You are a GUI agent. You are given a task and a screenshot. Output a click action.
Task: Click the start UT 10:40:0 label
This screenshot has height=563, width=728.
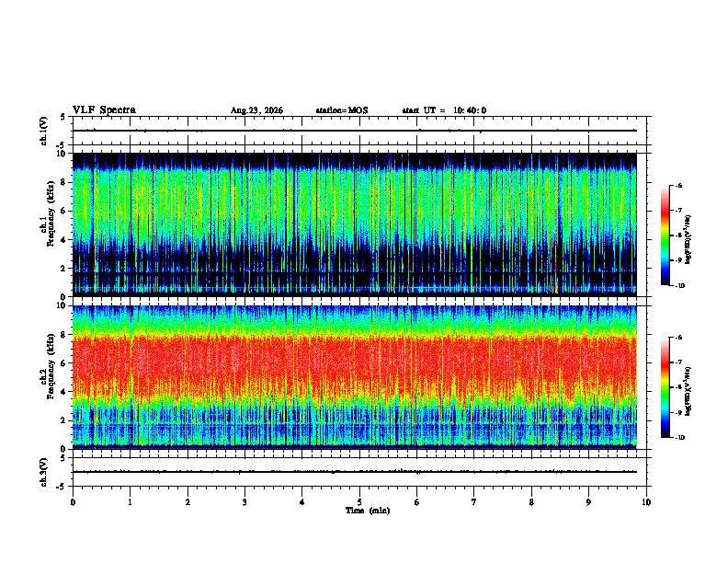pos(444,110)
